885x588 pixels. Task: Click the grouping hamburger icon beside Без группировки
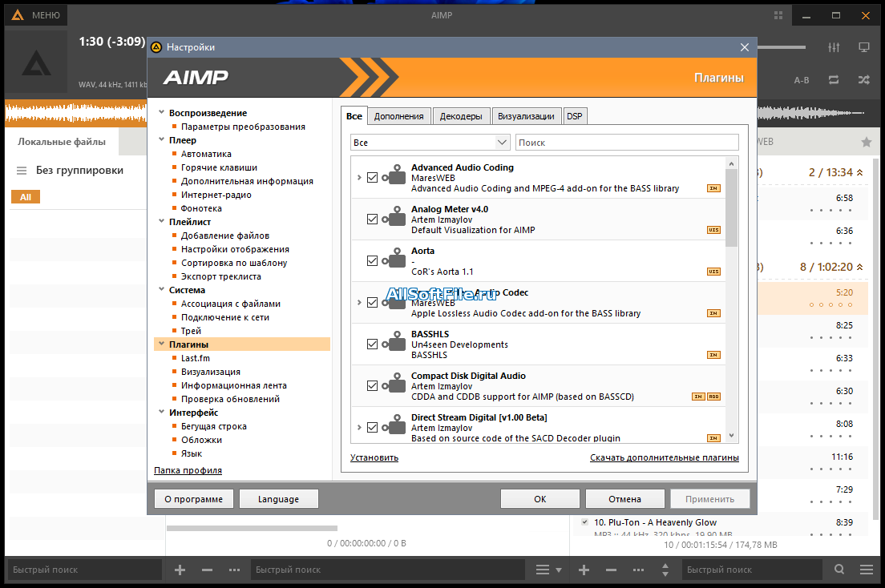pos(22,171)
